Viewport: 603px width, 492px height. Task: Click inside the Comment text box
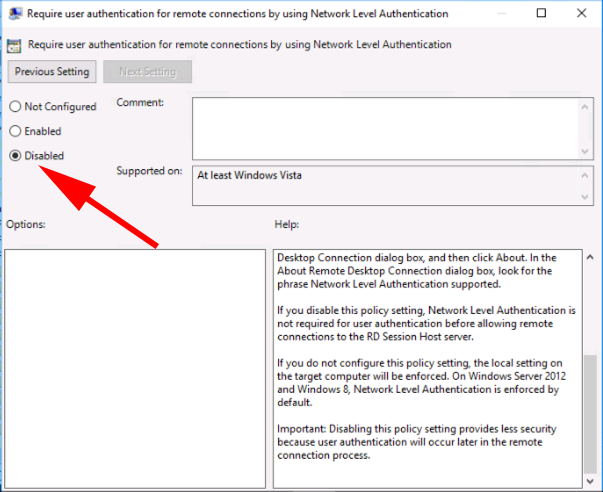coord(385,128)
